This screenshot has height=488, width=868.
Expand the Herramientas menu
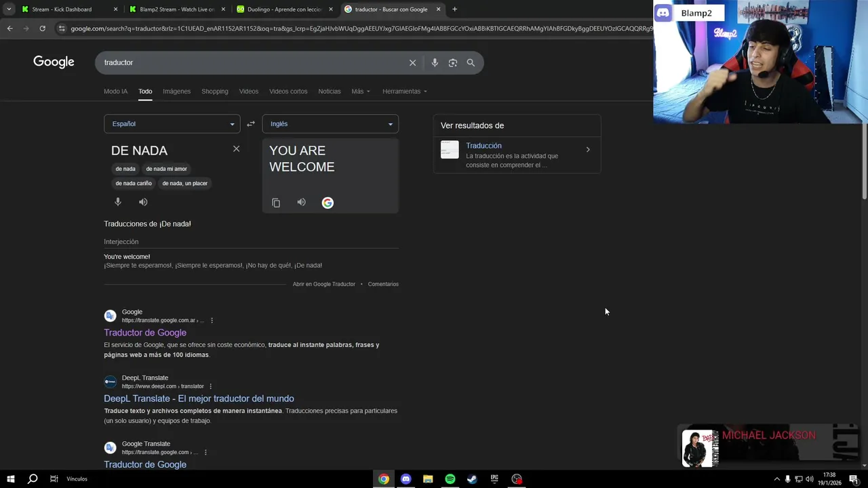(405, 91)
